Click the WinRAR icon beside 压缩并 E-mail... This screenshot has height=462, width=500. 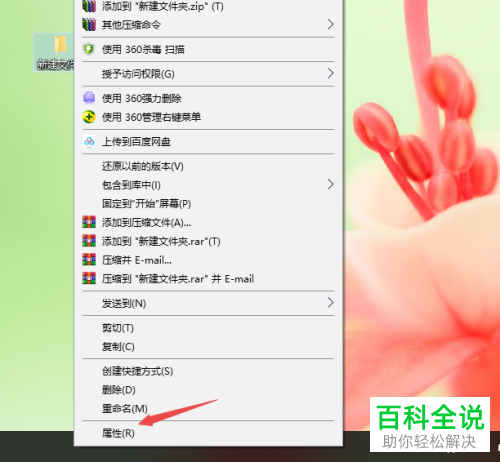(x=89, y=259)
